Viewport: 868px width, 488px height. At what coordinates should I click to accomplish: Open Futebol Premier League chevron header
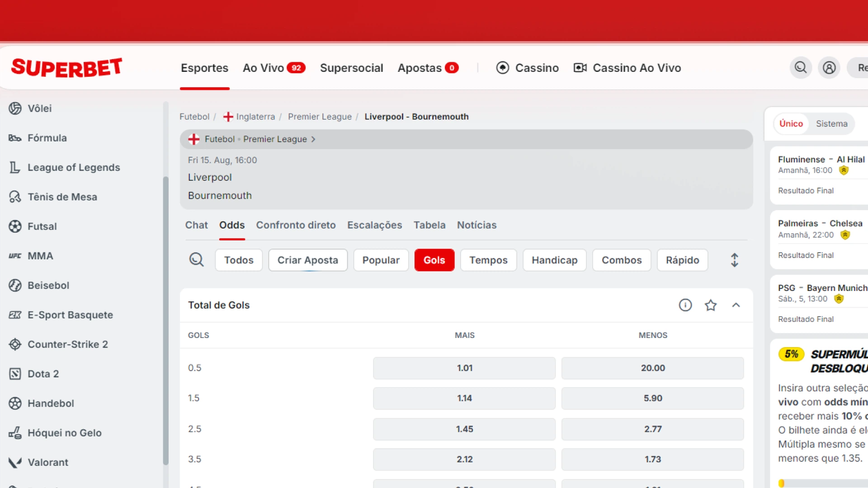[x=466, y=139]
